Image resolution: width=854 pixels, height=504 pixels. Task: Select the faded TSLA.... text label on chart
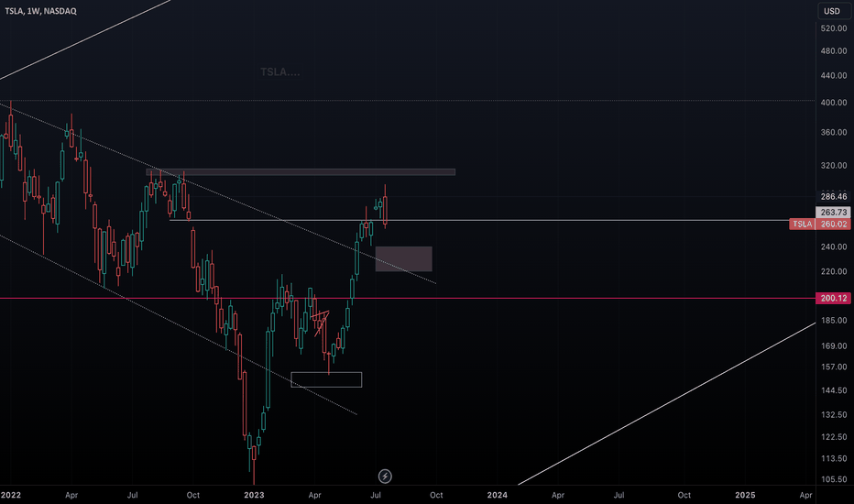pos(280,71)
